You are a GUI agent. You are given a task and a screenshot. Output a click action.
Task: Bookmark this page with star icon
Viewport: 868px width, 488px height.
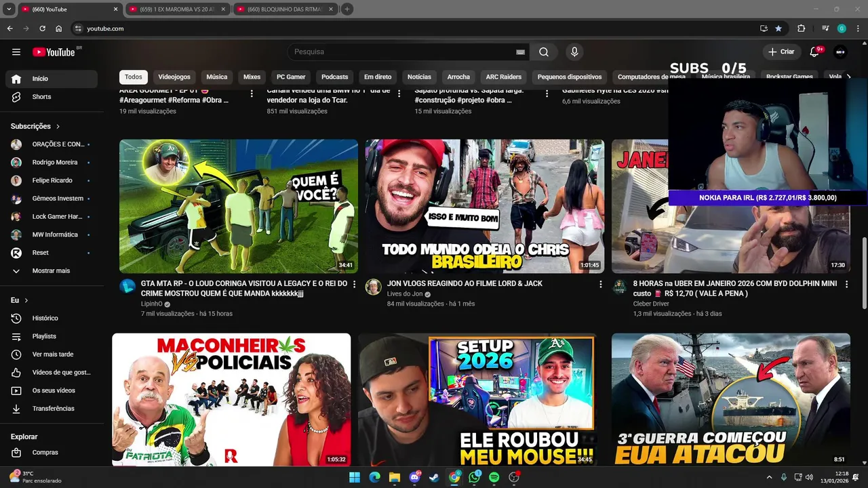(778, 28)
